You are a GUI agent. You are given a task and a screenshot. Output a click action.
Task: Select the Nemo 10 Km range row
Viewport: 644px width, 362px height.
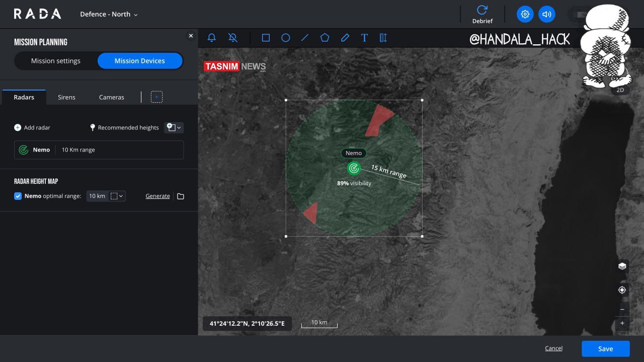99,150
